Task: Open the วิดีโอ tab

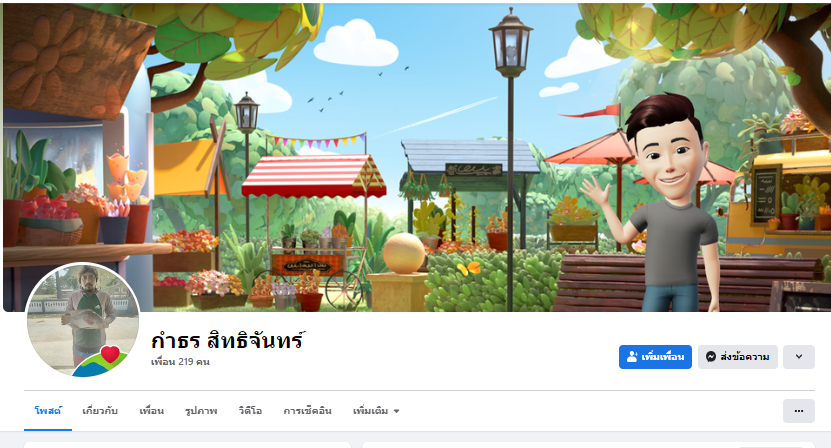Action: [x=250, y=411]
